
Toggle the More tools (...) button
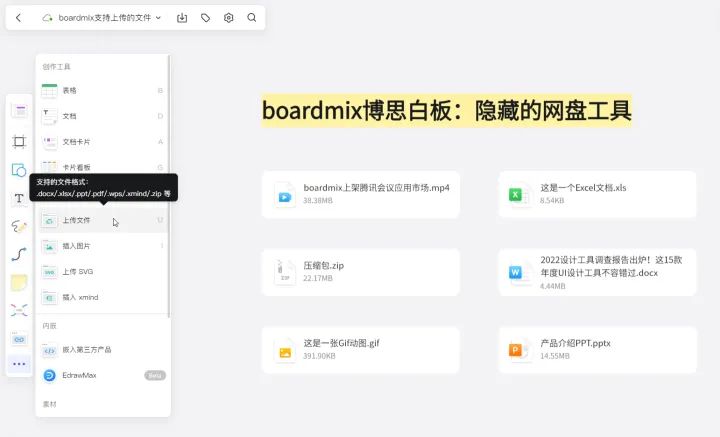[19, 364]
